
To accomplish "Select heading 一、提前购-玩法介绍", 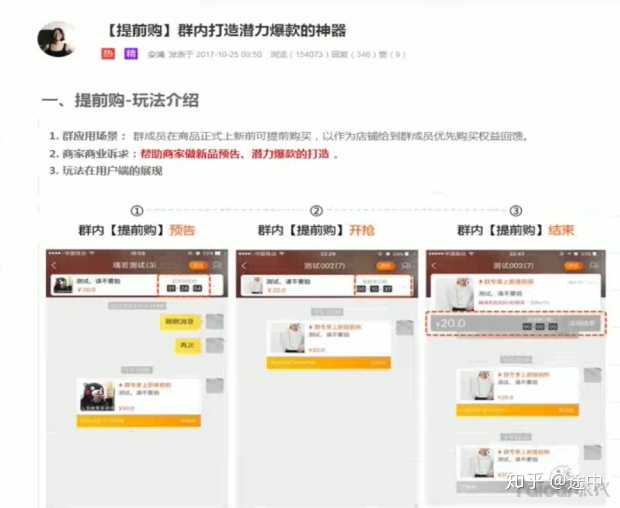I will pos(120,100).
